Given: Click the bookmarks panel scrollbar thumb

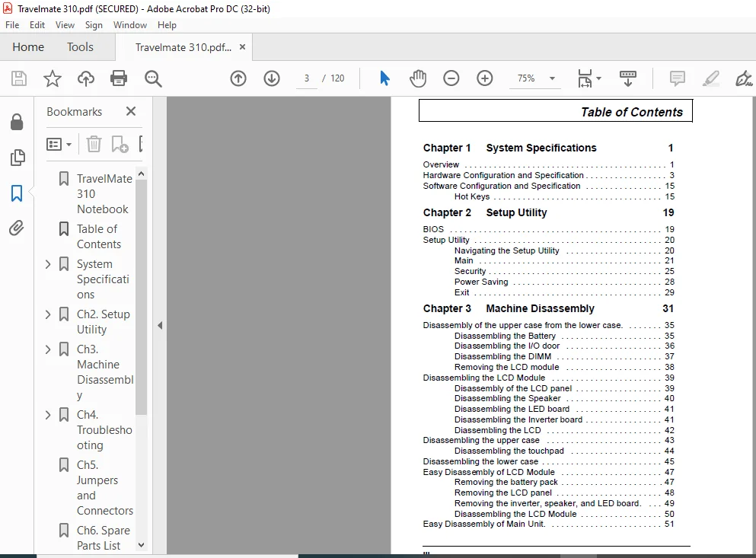Looking at the screenshot, I should point(141,298).
